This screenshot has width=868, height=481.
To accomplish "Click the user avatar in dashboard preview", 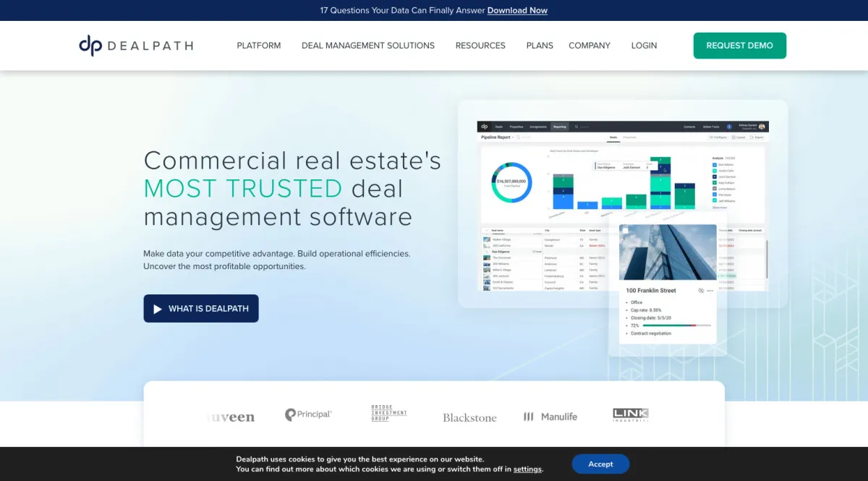I will (762, 127).
